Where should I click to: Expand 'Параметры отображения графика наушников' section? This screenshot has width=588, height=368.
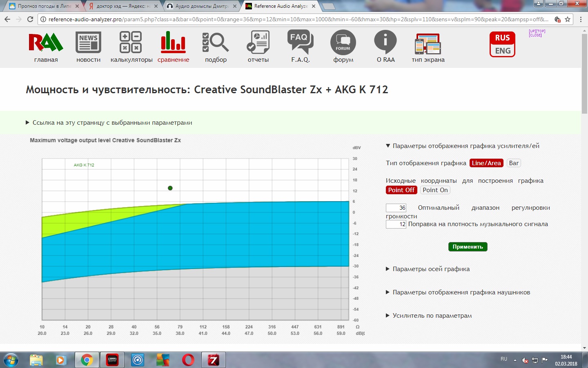[x=458, y=292]
